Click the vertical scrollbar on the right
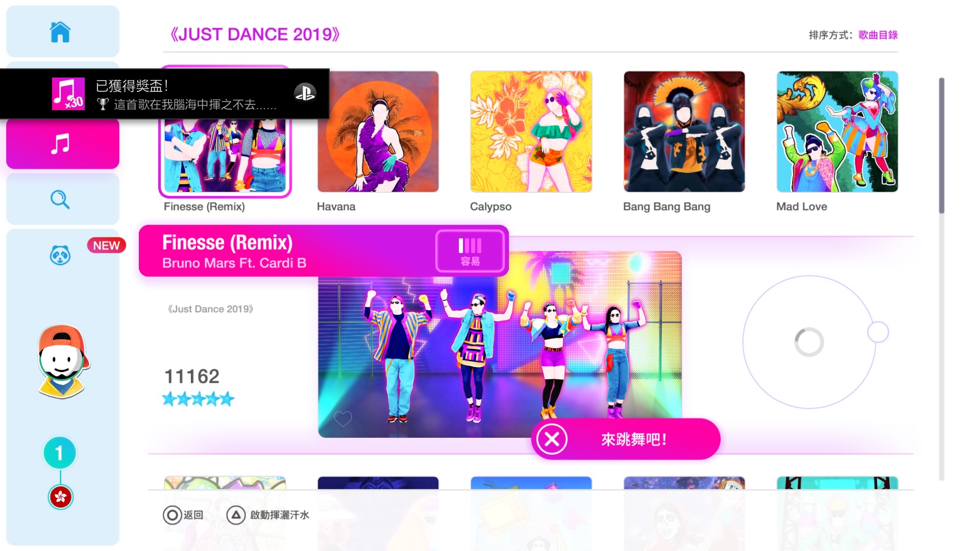This screenshot has height=551, width=980. click(942, 146)
